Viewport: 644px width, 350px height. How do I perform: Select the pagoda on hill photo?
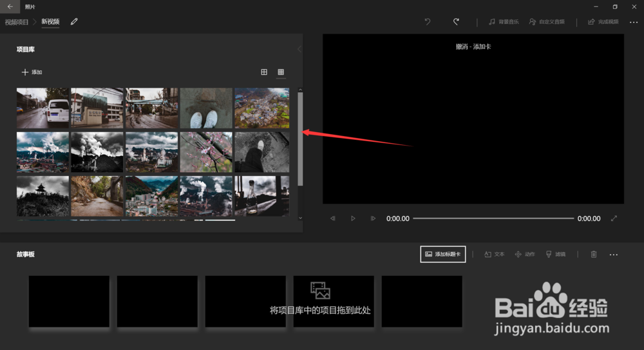pos(43,196)
